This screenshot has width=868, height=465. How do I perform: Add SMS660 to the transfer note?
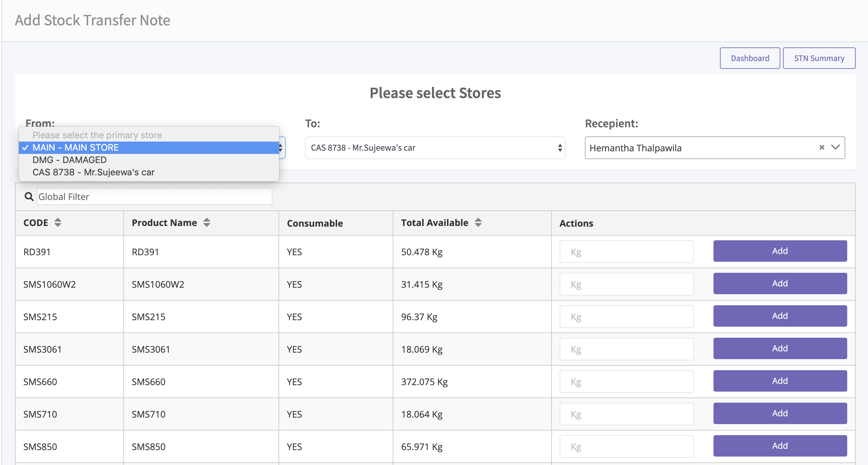[780, 381]
